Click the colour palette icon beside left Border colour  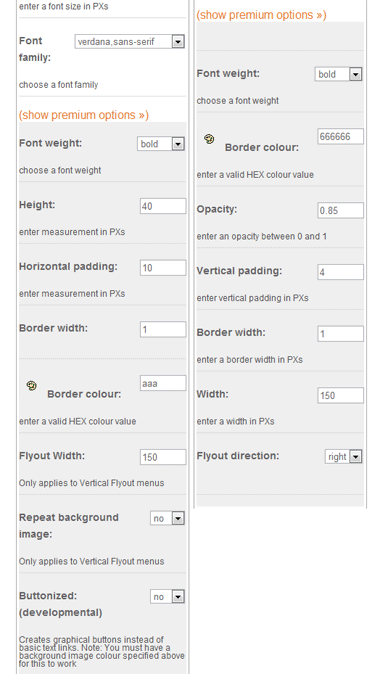[32, 386]
